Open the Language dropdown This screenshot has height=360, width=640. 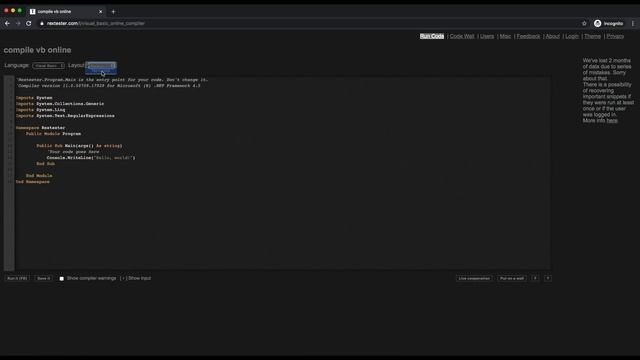(49, 66)
